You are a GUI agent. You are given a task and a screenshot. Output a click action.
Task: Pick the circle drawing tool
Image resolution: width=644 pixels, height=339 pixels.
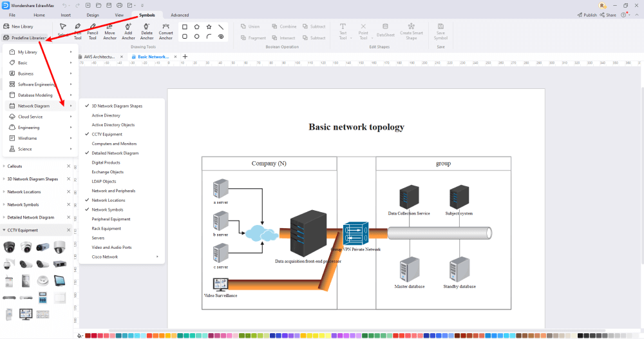click(x=196, y=37)
